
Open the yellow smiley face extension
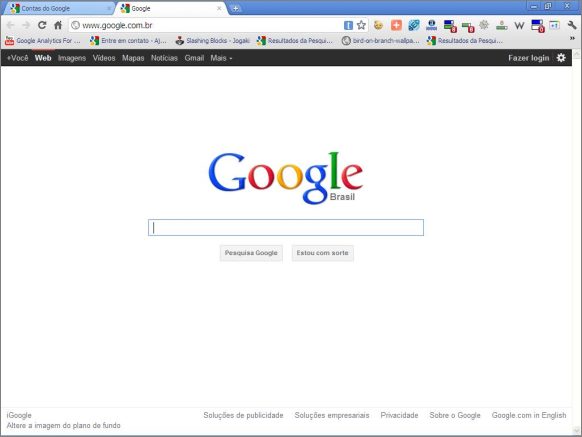(378, 25)
